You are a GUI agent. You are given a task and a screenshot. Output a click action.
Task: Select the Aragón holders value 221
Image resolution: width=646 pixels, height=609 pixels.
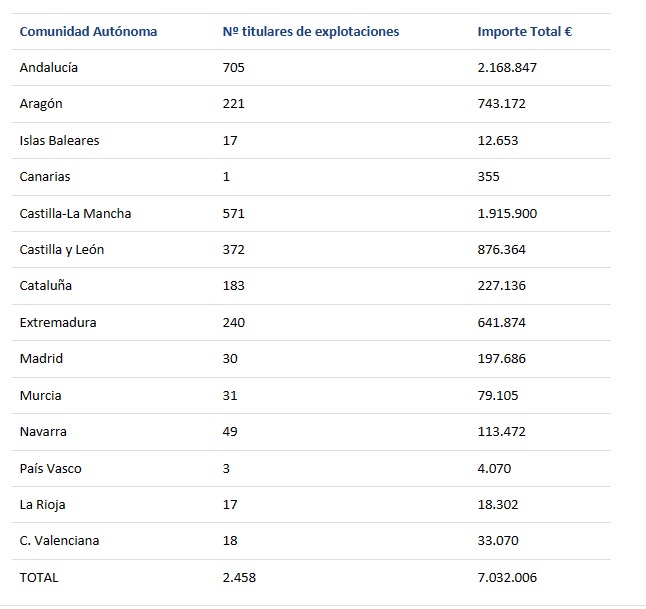point(234,103)
